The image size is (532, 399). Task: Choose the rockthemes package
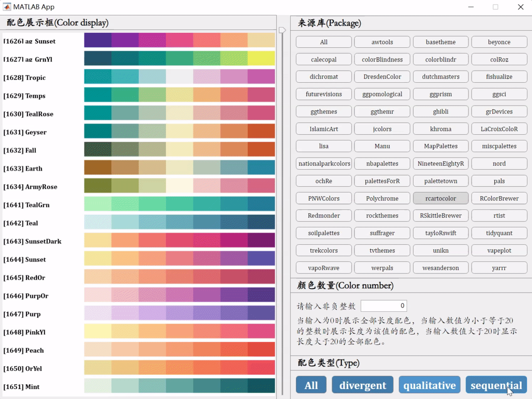coord(382,216)
